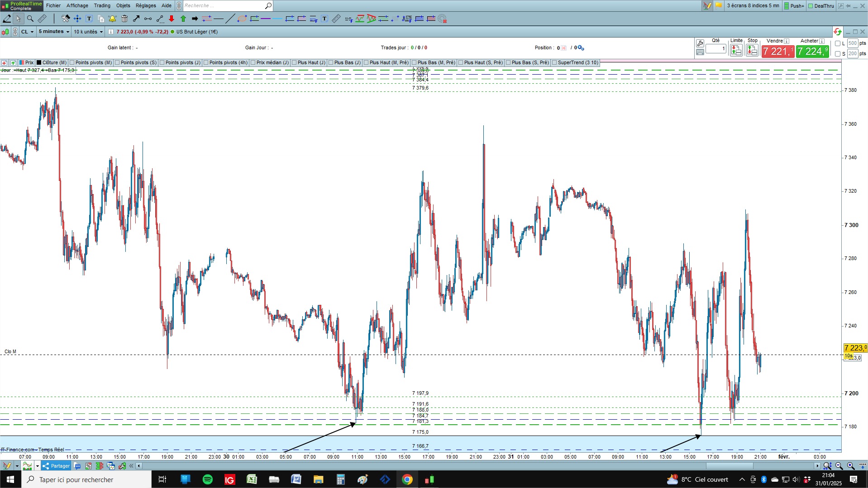Select the magnifier zoom tool
The height and width of the screenshot is (488, 868).
[30, 19]
